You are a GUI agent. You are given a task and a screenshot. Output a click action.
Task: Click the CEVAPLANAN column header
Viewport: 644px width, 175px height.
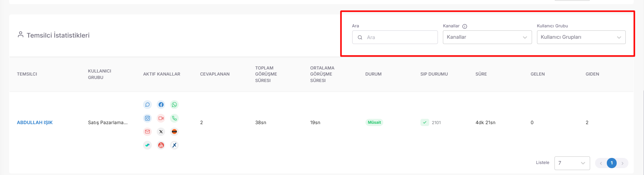(x=215, y=74)
